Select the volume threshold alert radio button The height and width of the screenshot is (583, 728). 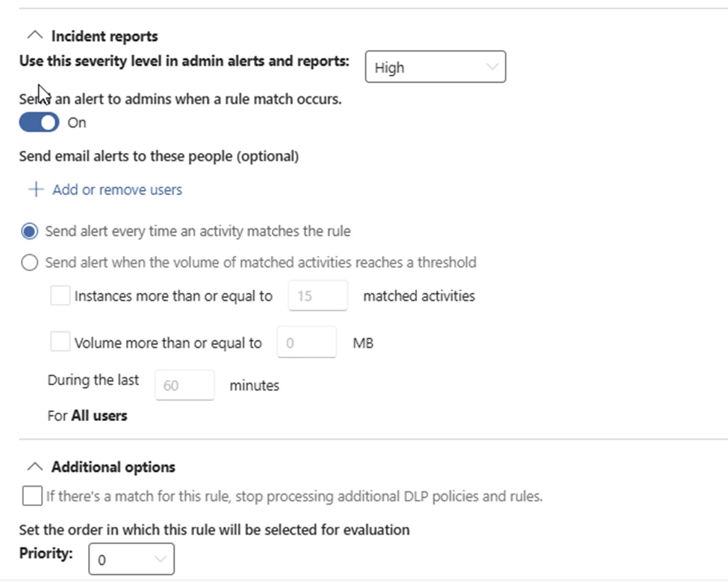(30, 263)
